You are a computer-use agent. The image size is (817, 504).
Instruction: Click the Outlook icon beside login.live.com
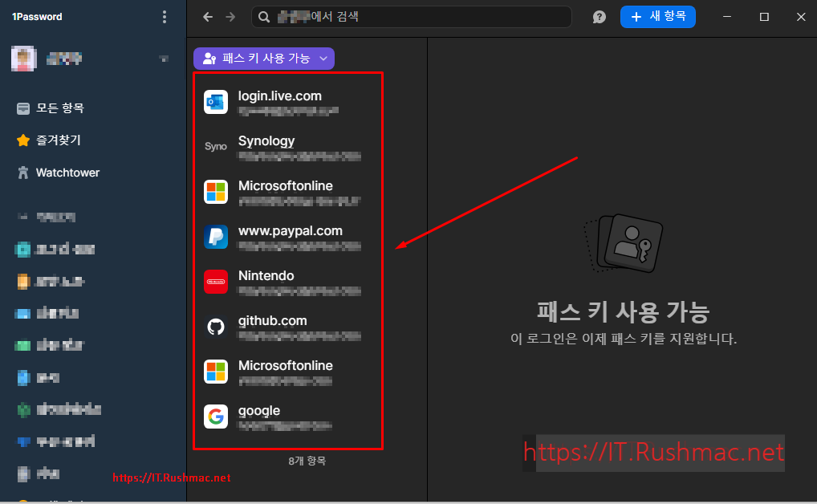coord(215,102)
